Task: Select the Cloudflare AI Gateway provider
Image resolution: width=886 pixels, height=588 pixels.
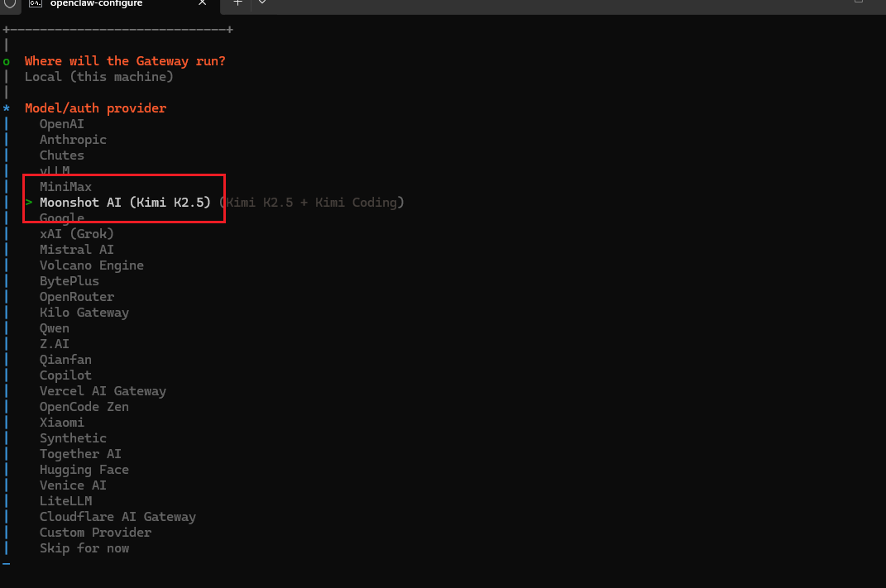Action: point(117,517)
